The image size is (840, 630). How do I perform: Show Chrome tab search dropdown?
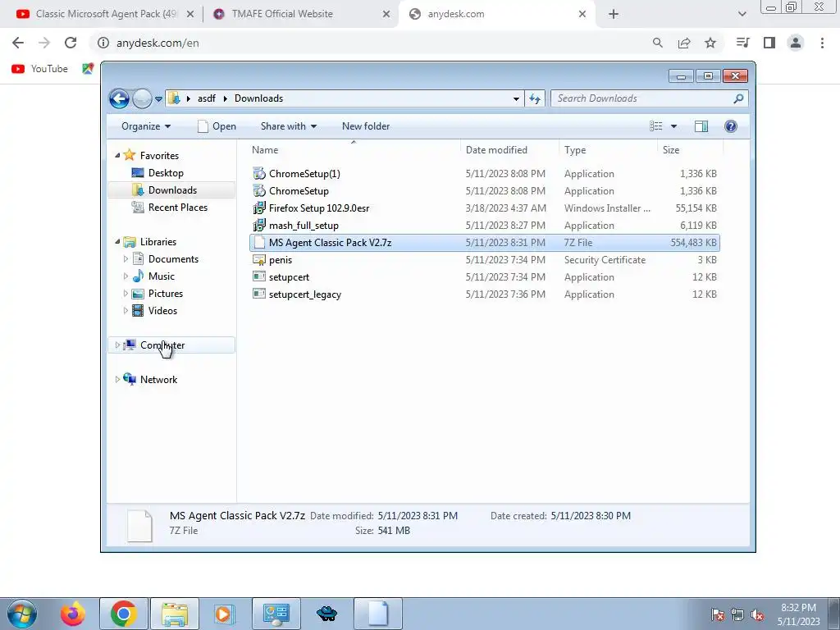pos(742,14)
